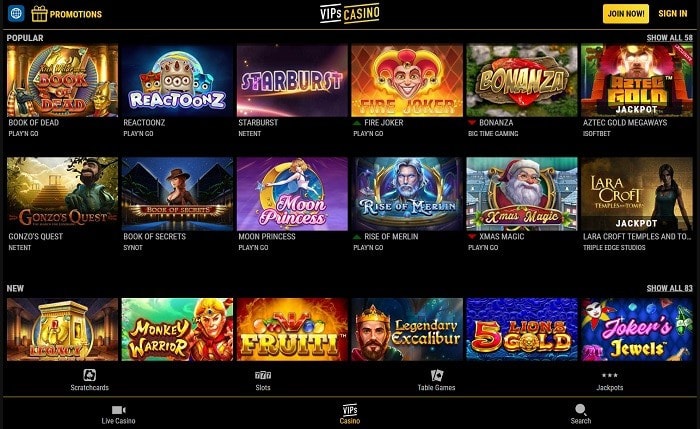This screenshot has height=429, width=700.
Task: Open the Promotions gift box icon
Action: (39, 14)
